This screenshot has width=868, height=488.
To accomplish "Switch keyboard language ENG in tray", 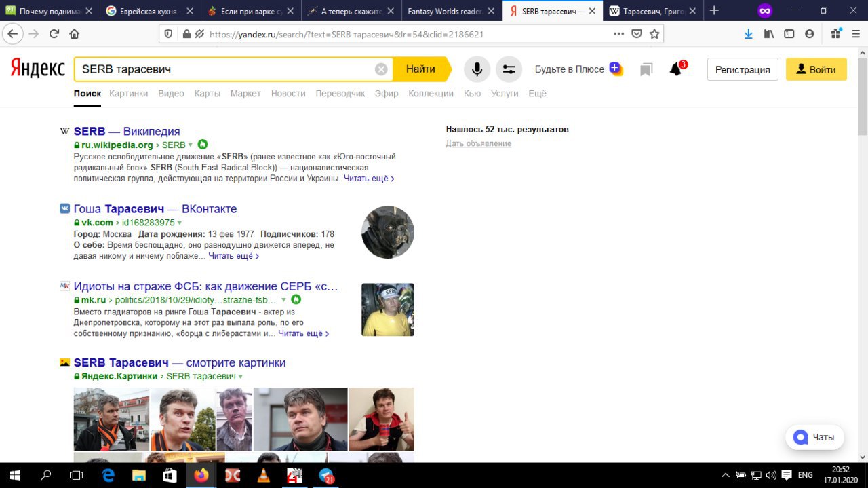I will point(805,475).
